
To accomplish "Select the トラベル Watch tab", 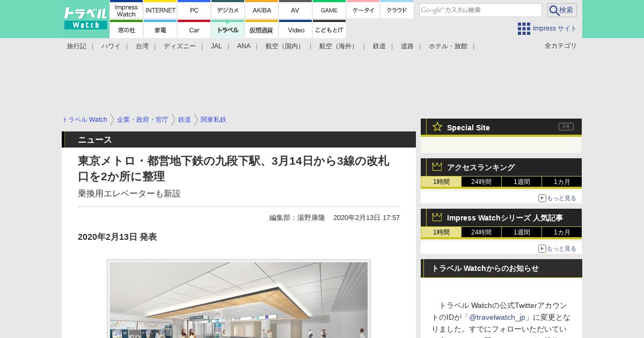I will click(228, 30).
